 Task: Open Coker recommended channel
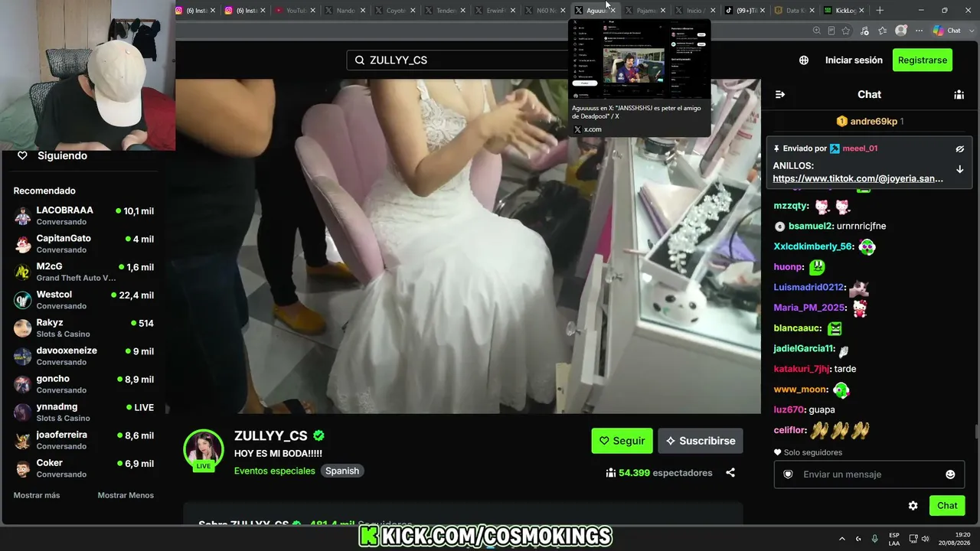83,468
